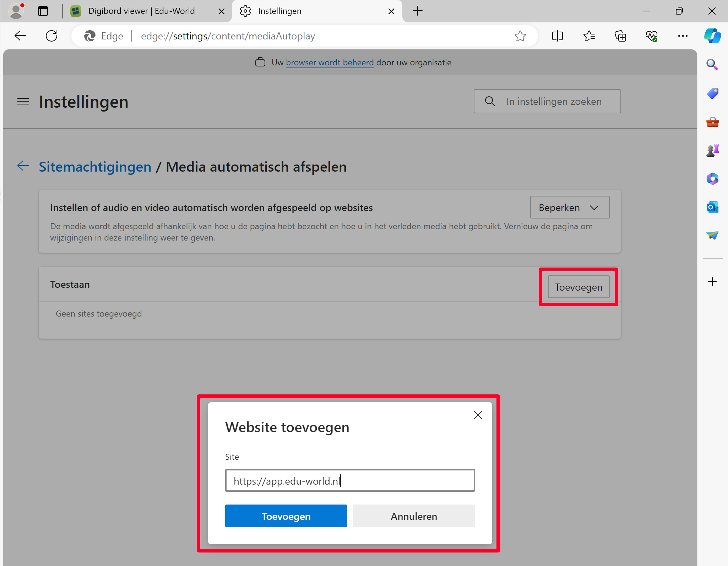The image size is (728, 566).
Task: Toggle split screen view icon
Action: [x=557, y=36]
